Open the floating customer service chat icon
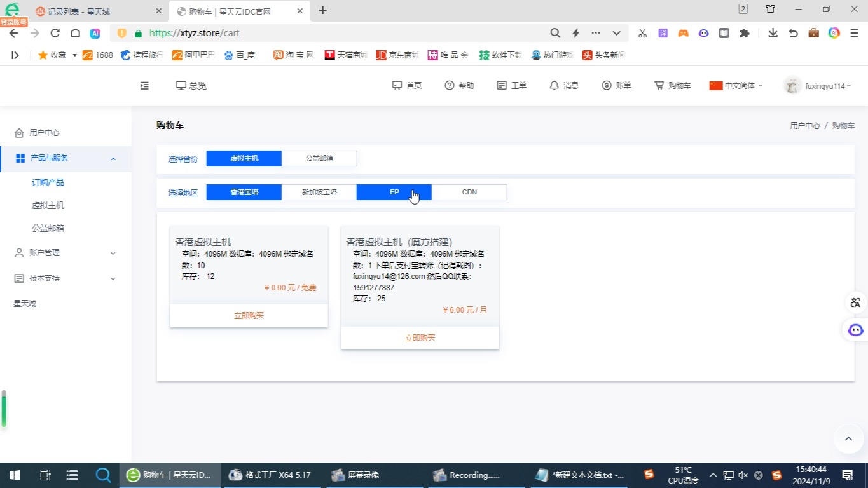 [855, 329]
